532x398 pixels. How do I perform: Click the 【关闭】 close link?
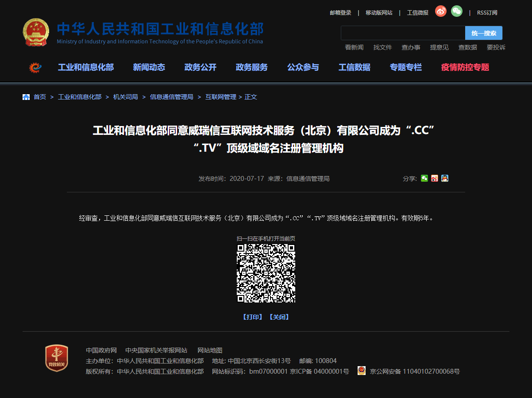(x=279, y=317)
